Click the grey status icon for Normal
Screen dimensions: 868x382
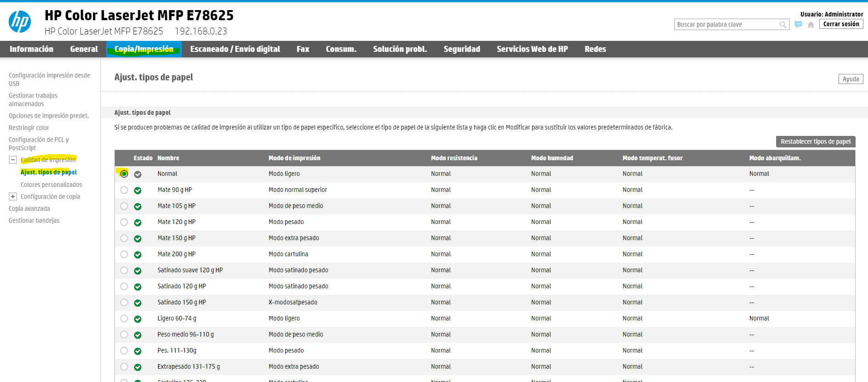[x=138, y=174]
